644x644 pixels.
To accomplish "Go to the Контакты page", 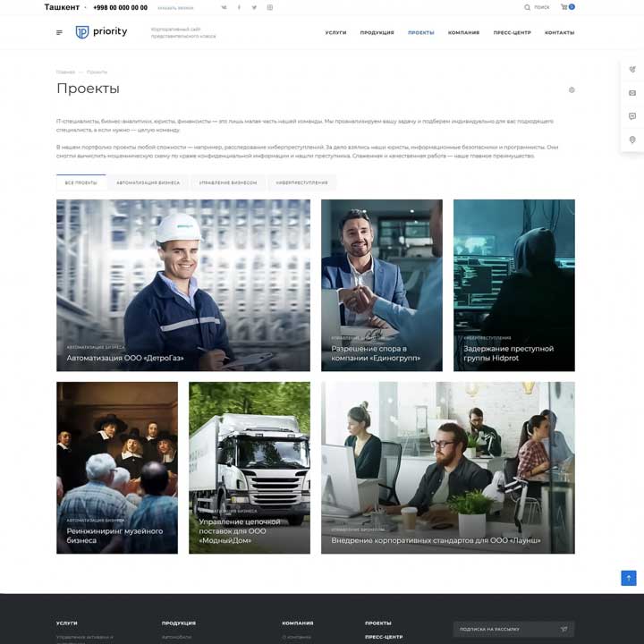I will [559, 32].
